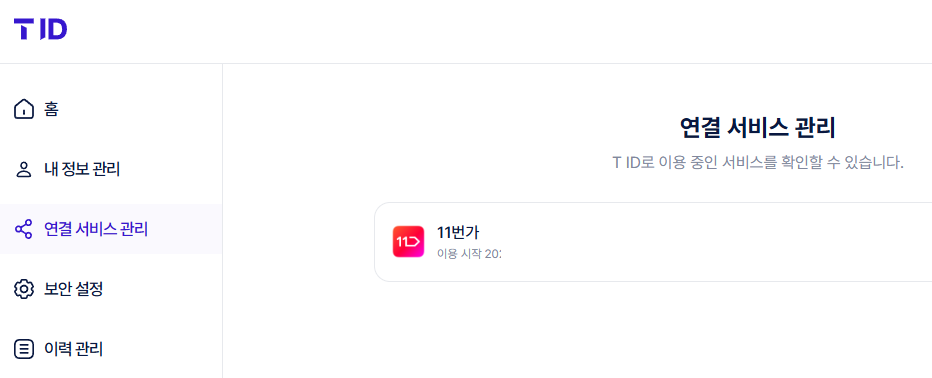The height and width of the screenshot is (378, 932).
Task: Open the 내 정보 관리 menu label
Action: [82, 170]
